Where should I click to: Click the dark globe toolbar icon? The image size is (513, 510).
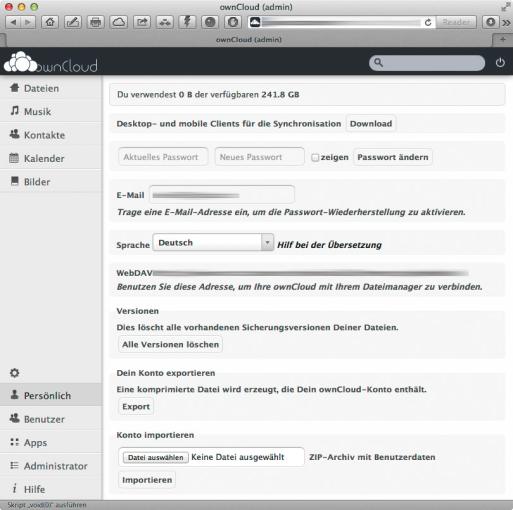pyautogui.click(x=210, y=22)
